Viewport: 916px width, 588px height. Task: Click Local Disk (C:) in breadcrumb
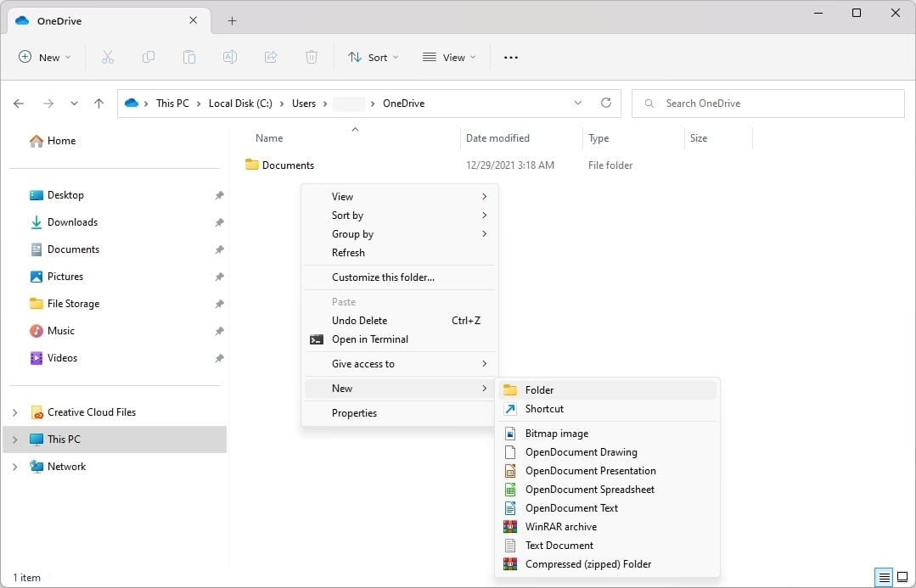pyautogui.click(x=240, y=104)
